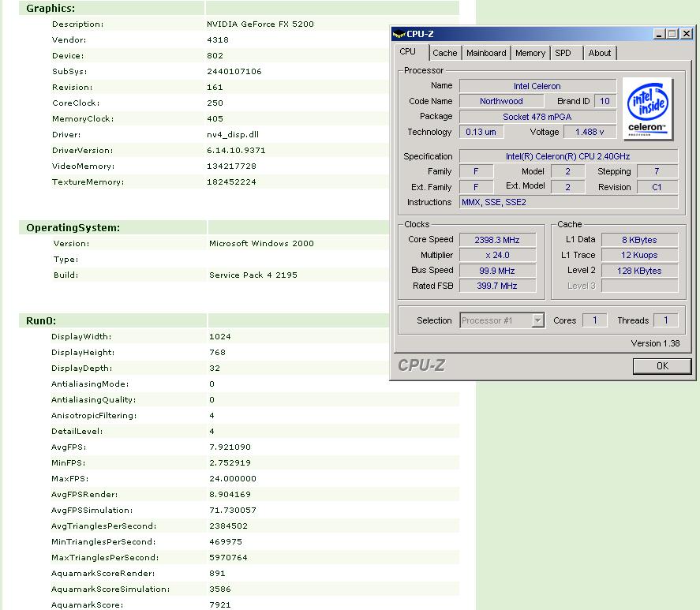Click the MinFPS value 2.752919
Viewport: 700px width, 610px height.
click(230, 463)
